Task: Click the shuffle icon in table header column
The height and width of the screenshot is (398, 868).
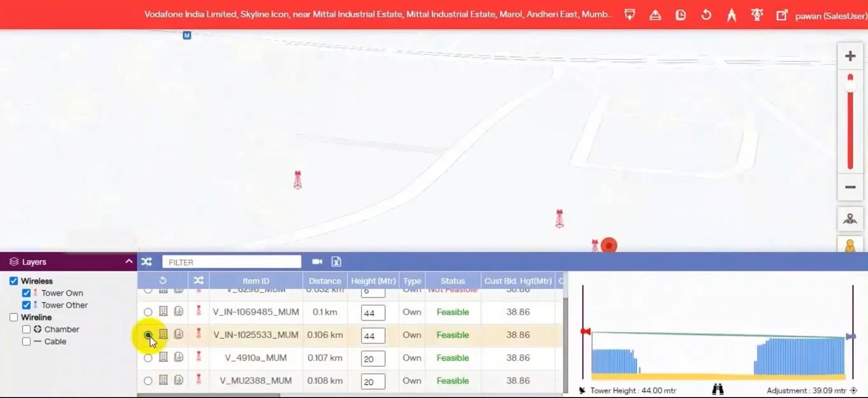Action: [199, 280]
